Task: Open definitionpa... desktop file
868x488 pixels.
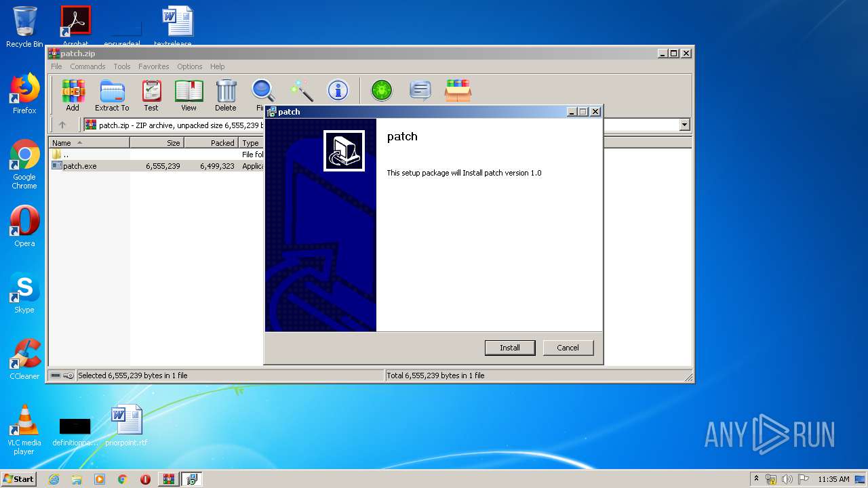Action: [x=75, y=431]
